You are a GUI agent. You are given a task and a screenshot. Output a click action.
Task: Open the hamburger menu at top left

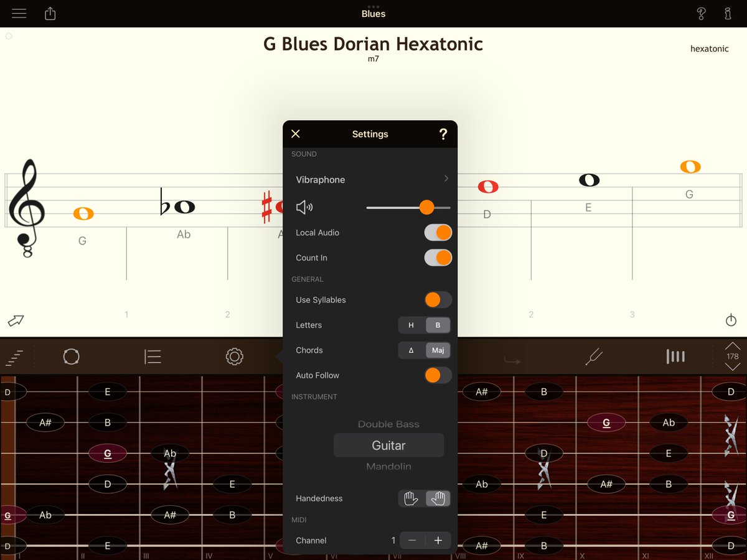[x=19, y=13]
